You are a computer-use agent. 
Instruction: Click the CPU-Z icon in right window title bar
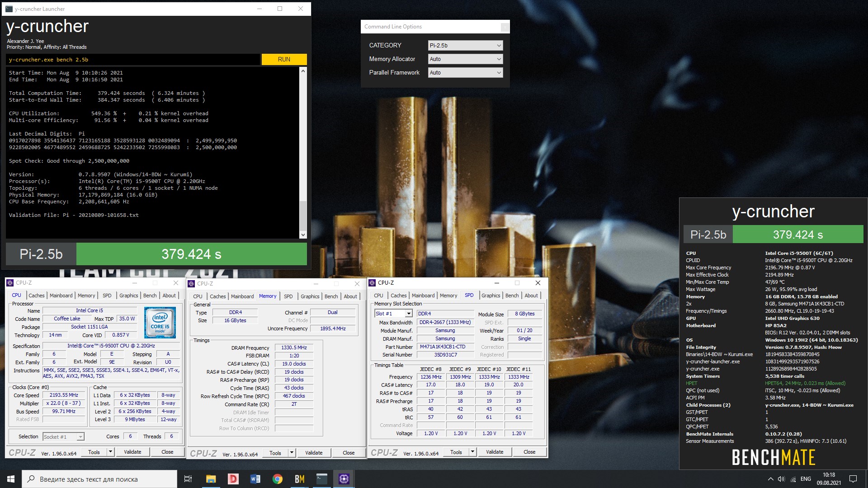coord(373,283)
